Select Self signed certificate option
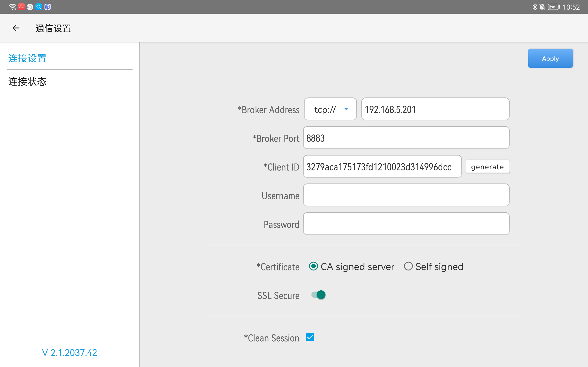 433,267
